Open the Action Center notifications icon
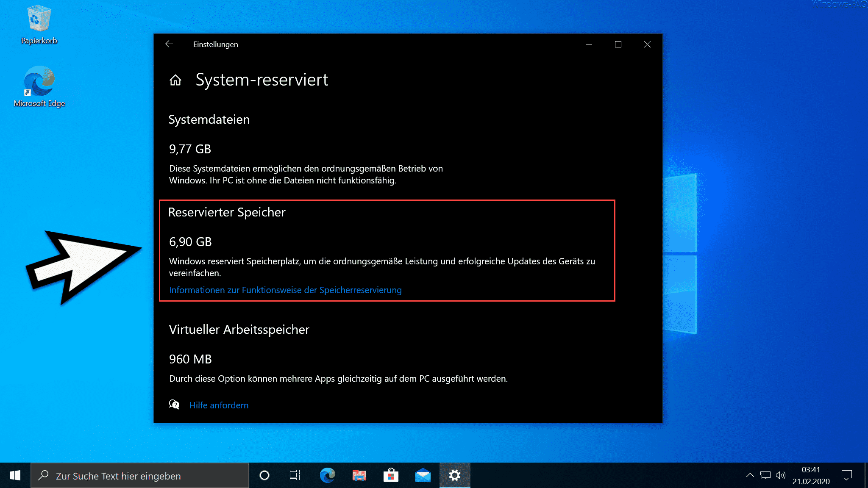The image size is (868, 488). coord(847,475)
